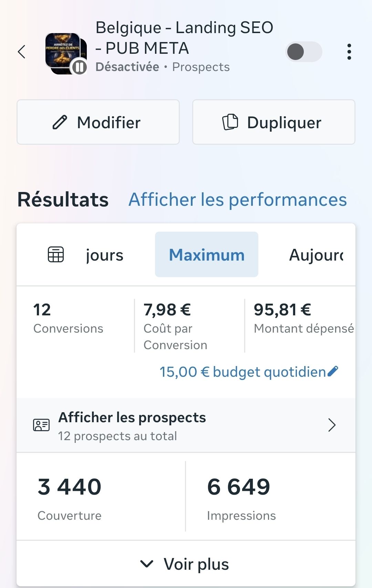Edit daily budget with pencil icon
The height and width of the screenshot is (588, 372).
click(x=333, y=372)
